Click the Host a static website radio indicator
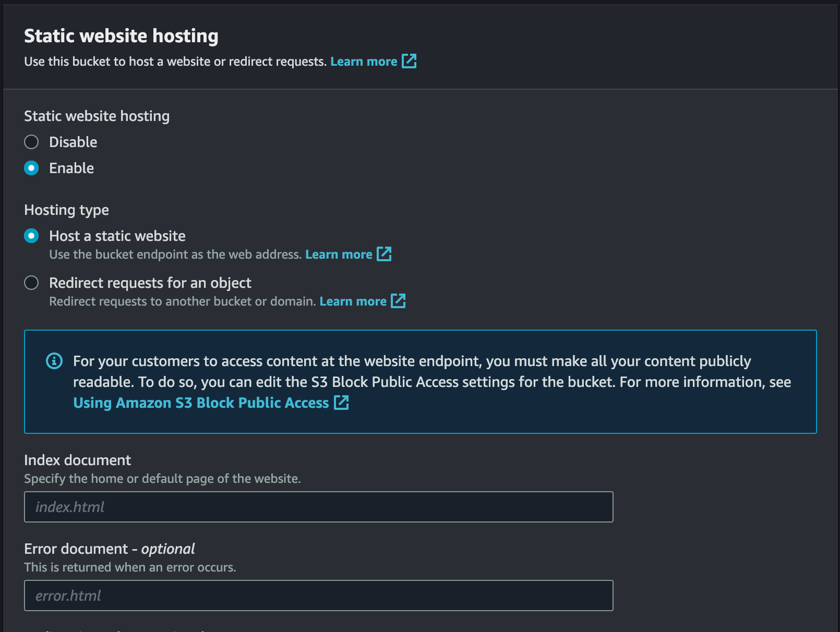Image resolution: width=840 pixels, height=632 pixels. coord(31,236)
